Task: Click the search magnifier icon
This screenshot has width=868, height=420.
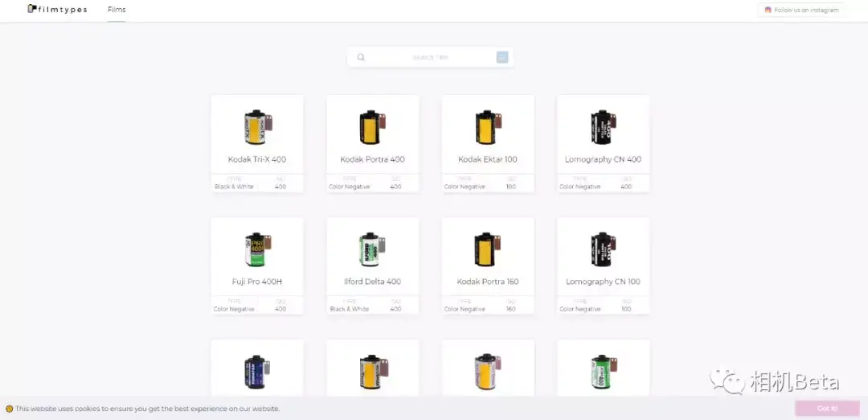Action: pyautogui.click(x=361, y=57)
